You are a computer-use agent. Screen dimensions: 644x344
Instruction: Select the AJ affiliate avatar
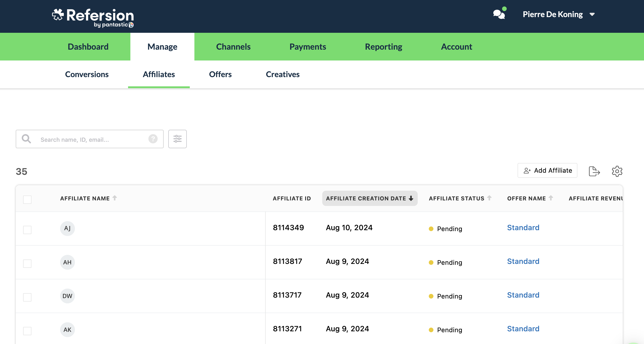pyautogui.click(x=67, y=228)
